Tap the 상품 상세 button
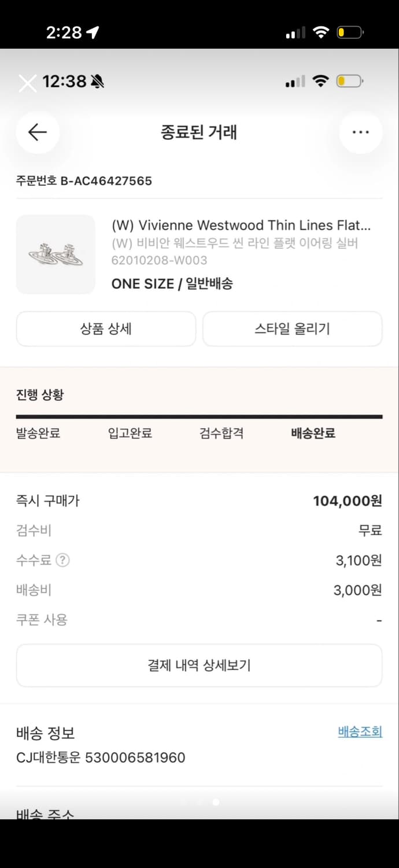This screenshot has width=399, height=868. point(106,328)
